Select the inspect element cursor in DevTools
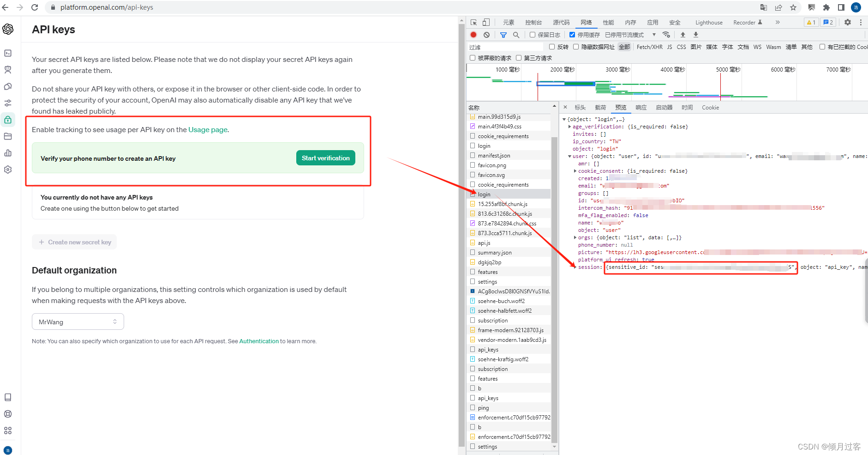 (473, 22)
